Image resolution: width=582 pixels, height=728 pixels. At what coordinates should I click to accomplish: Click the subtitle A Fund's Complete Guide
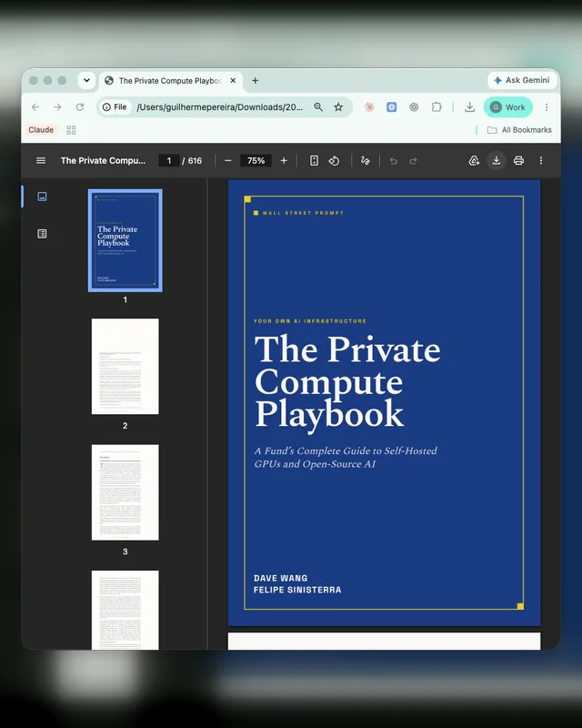point(346,458)
